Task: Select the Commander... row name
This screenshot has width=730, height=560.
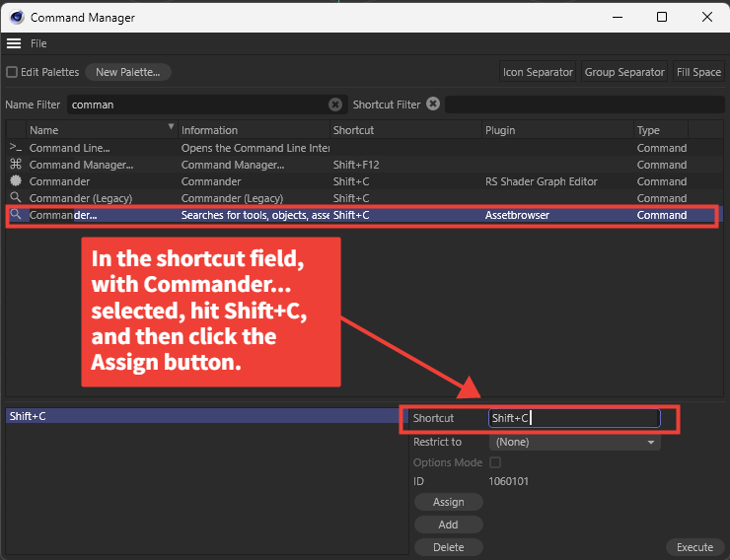Action: 63,215
